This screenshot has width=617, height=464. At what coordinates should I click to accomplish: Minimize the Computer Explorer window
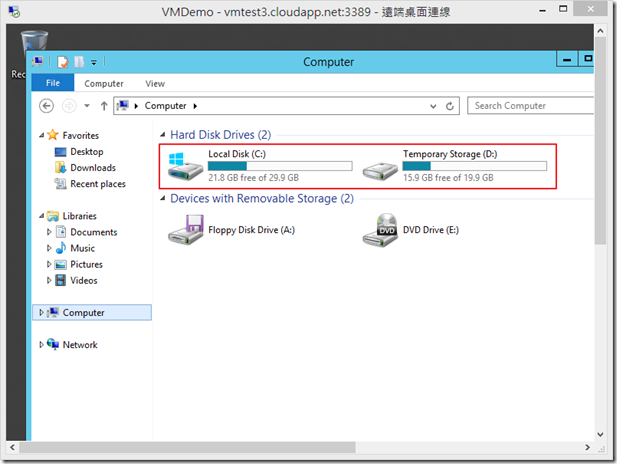[567, 59]
